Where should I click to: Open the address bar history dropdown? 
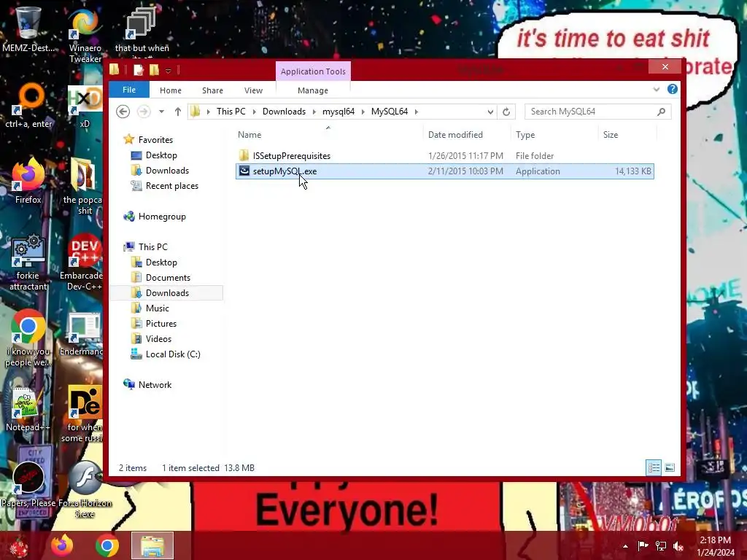point(490,112)
